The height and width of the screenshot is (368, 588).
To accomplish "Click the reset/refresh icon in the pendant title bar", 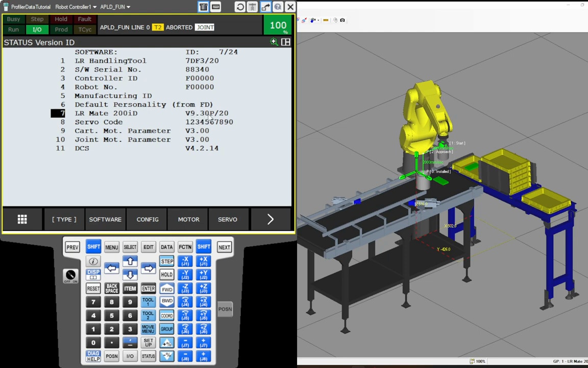I will coord(240,7).
